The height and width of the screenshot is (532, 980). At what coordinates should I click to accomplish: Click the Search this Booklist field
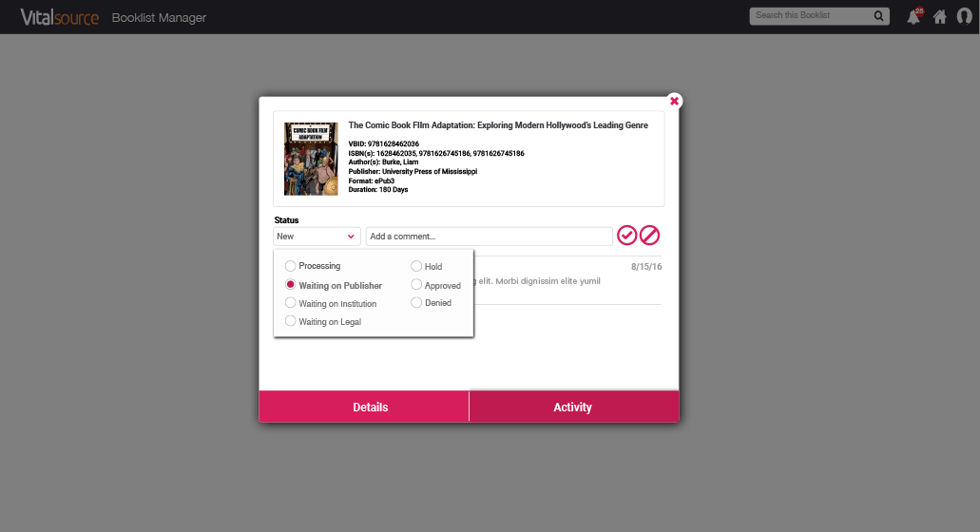pos(809,16)
